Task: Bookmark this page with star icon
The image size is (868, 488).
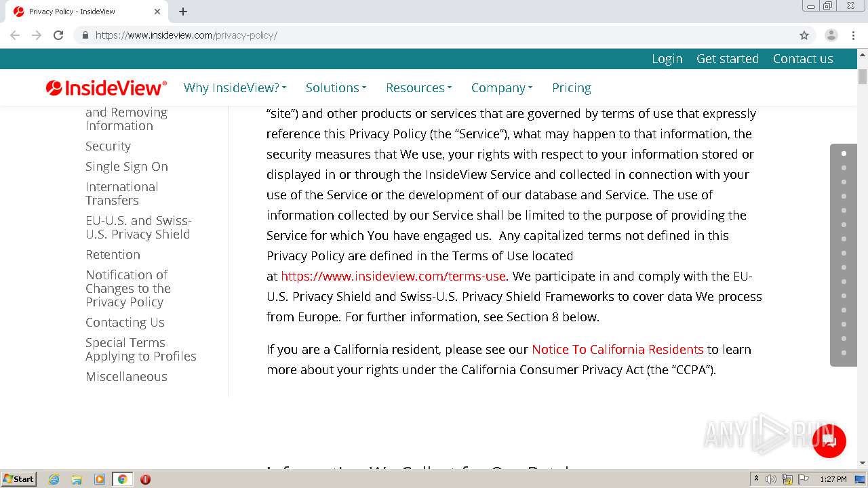Action: [x=804, y=35]
